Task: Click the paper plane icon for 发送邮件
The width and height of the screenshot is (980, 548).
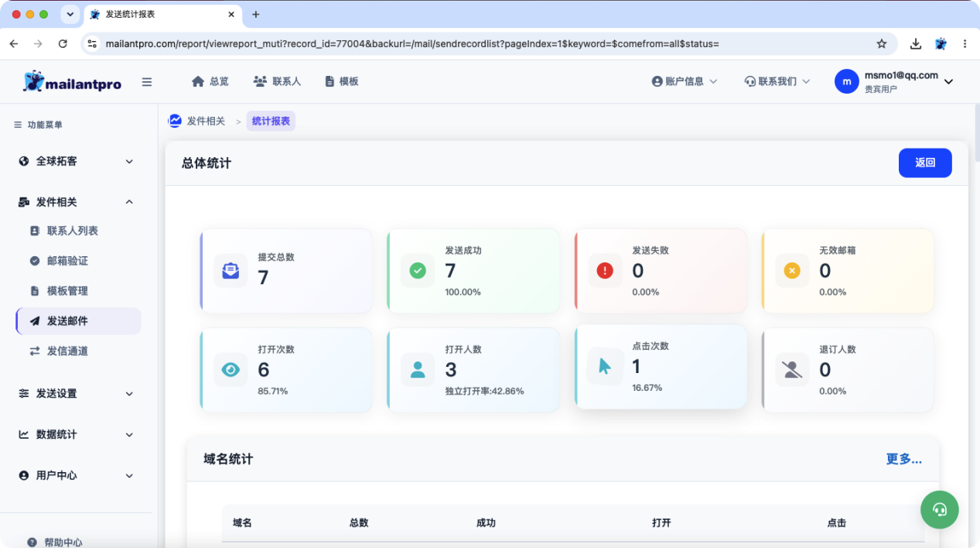Action: point(35,321)
